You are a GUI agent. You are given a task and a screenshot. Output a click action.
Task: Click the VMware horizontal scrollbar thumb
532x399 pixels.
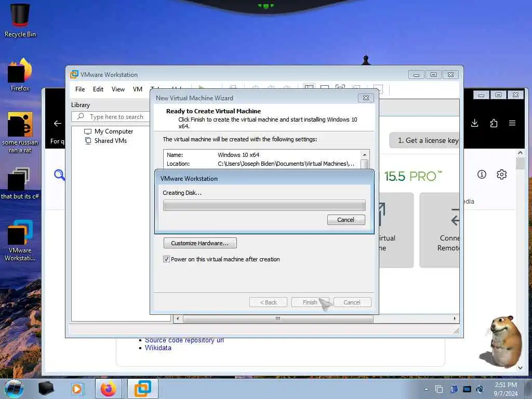278,318
